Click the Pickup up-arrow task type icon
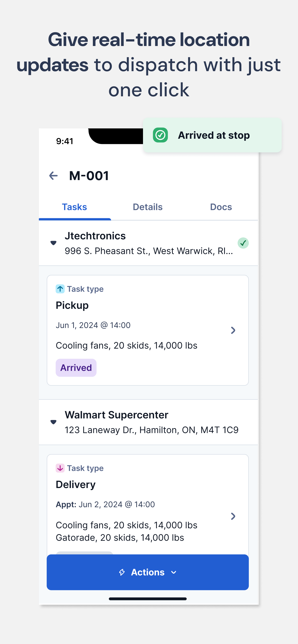 coord(60,289)
